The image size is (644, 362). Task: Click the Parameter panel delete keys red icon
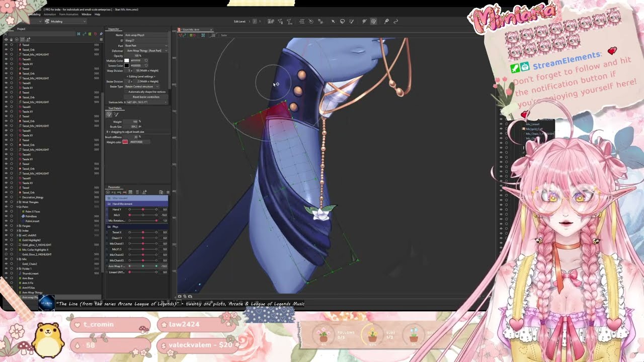pos(125,192)
